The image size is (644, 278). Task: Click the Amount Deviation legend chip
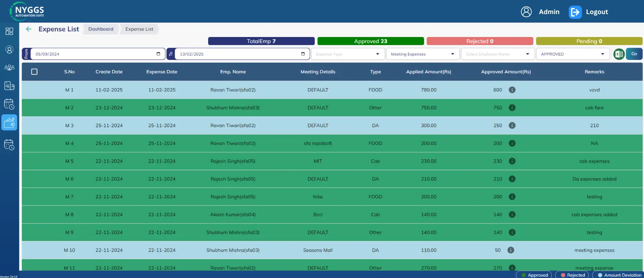[x=618, y=275]
